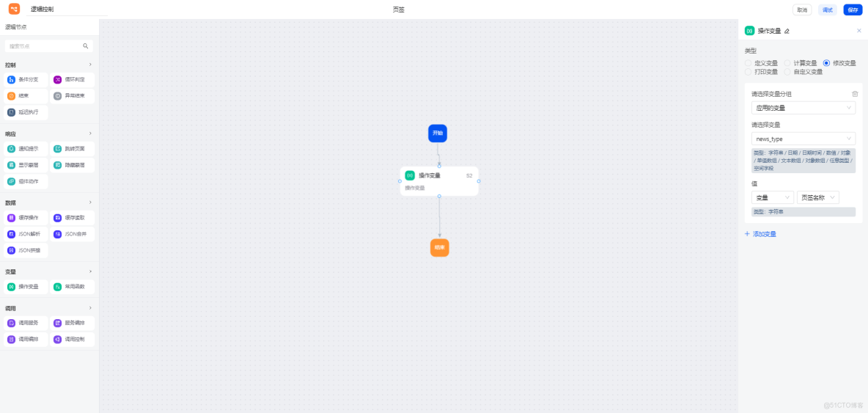Select the 延迟执行 node icon
The image size is (868, 413).
[11, 112]
